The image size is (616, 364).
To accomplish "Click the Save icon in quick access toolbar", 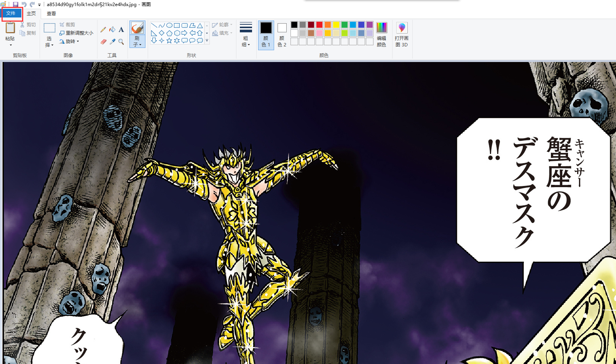I will point(16,5).
